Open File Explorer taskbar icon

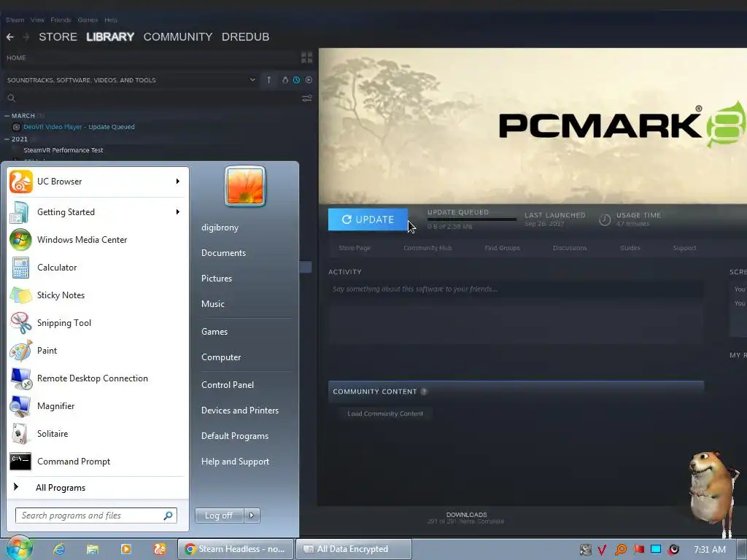pos(93,549)
